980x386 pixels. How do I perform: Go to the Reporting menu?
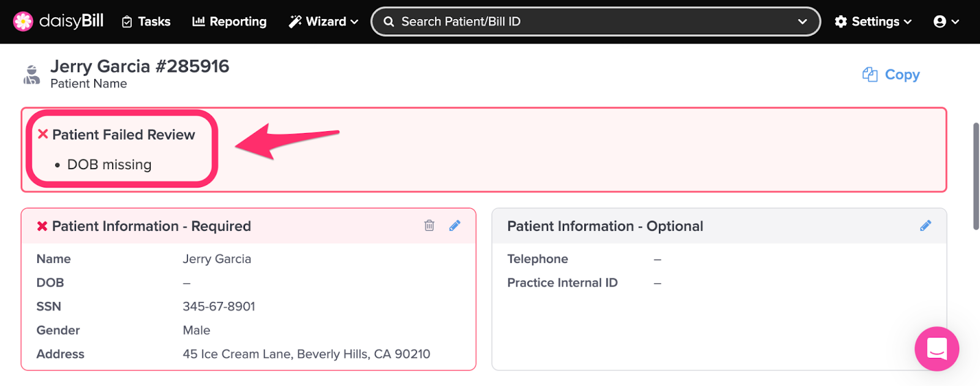click(x=229, y=21)
